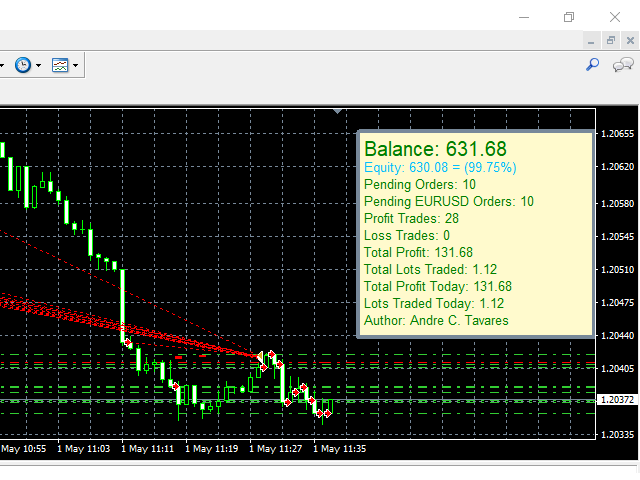Select the chart shift triangle marker
Image resolution: width=640 pixels, height=480 pixels.
click(337, 111)
